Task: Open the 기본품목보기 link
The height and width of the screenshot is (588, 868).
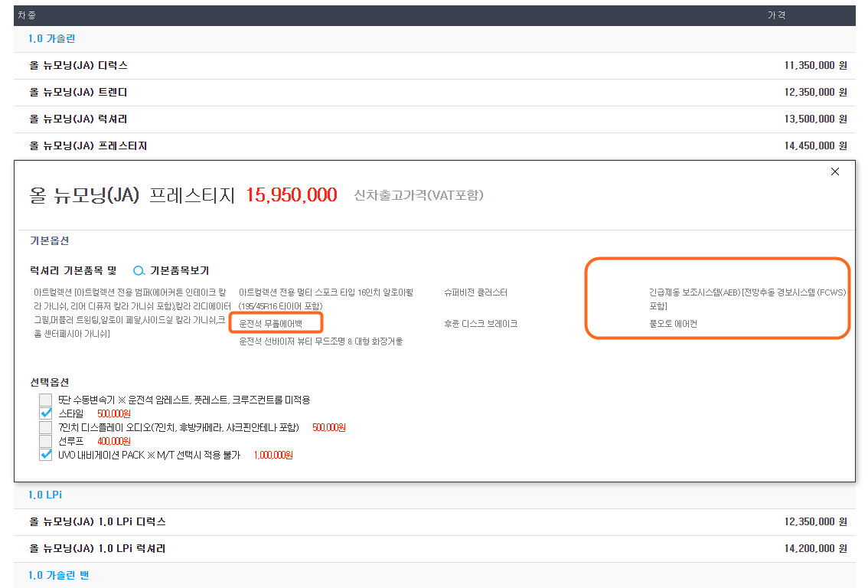Action: tap(179, 271)
